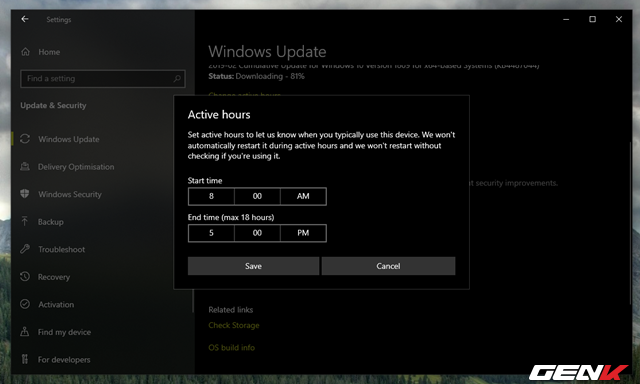Select the Delivery Optimisation icon
This screenshot has width=640, height=384.
[x=25, y=166]
